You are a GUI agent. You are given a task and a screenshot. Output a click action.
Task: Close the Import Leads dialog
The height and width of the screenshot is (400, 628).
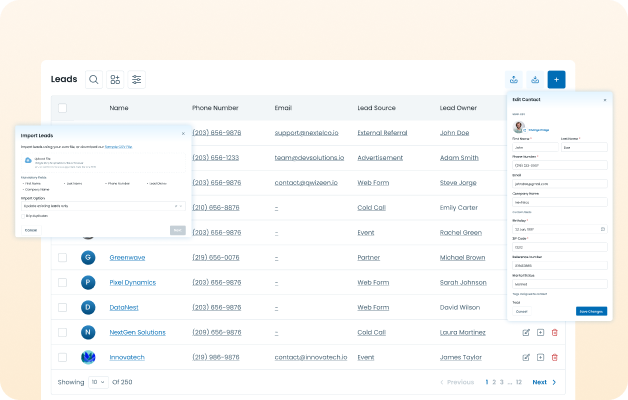tap(182, 133)
